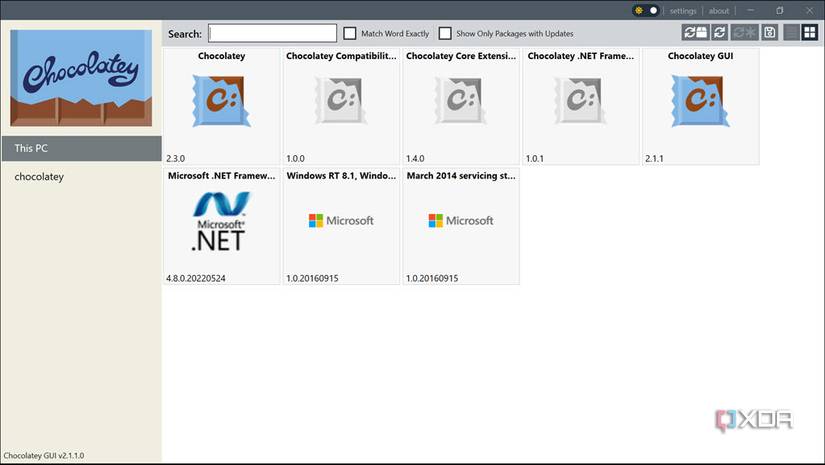The height and width of the screenshot is (465, 825).
Task: Click the check for outdated packages icon
Action: click(x=695, y=33)
